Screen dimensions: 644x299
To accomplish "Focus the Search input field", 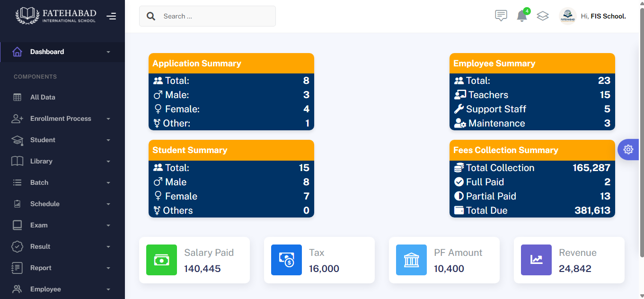I will click(207, 16).
